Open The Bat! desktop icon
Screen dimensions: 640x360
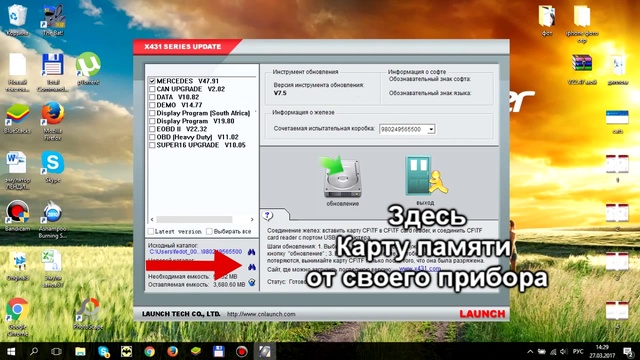(53, 20)
